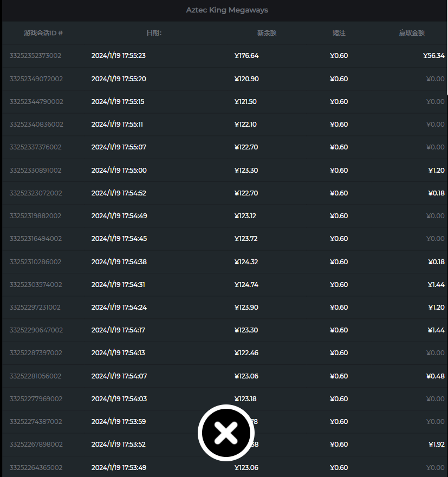Click the ¥176.64 new balance value
Image resolution: width=448 pixels, height=477 pixels.
point(246,56)
